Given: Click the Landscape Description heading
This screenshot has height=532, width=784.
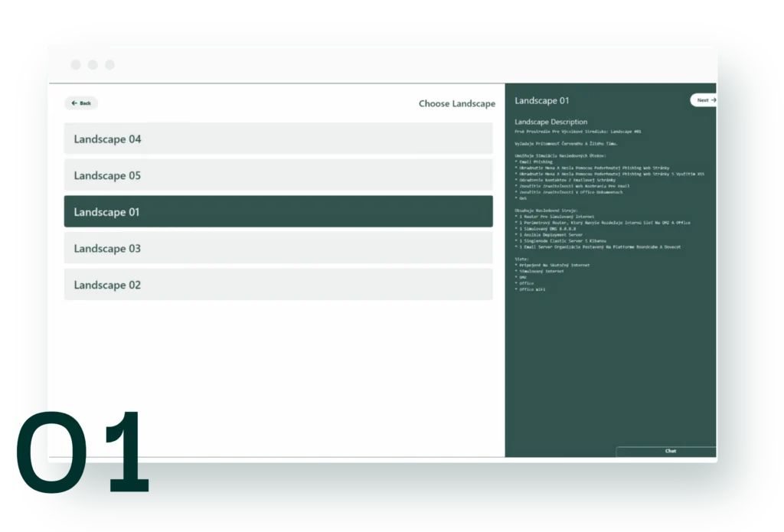Looking at the screenshot, I should click(x=551, y=122).
